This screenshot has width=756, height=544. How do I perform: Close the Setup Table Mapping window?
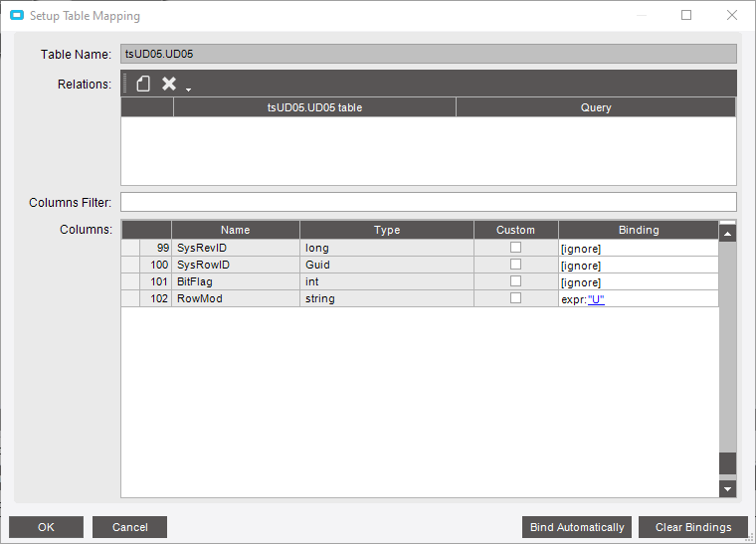(732, 16)
